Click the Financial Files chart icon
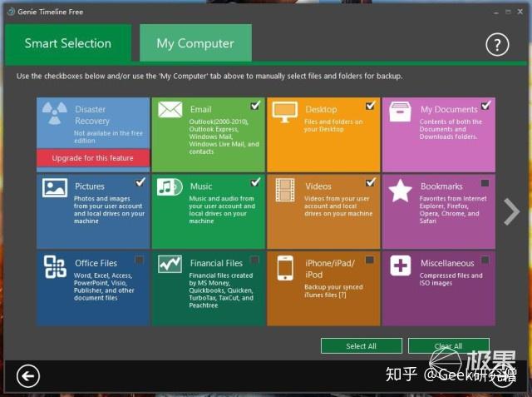Screen dimensions: 532x397 point(170,264)
